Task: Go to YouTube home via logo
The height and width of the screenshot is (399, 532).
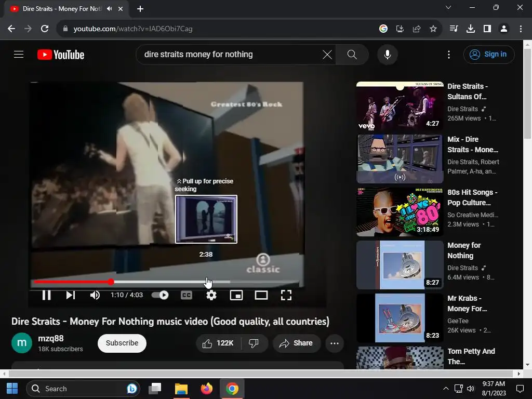Action: pos(61,54)
